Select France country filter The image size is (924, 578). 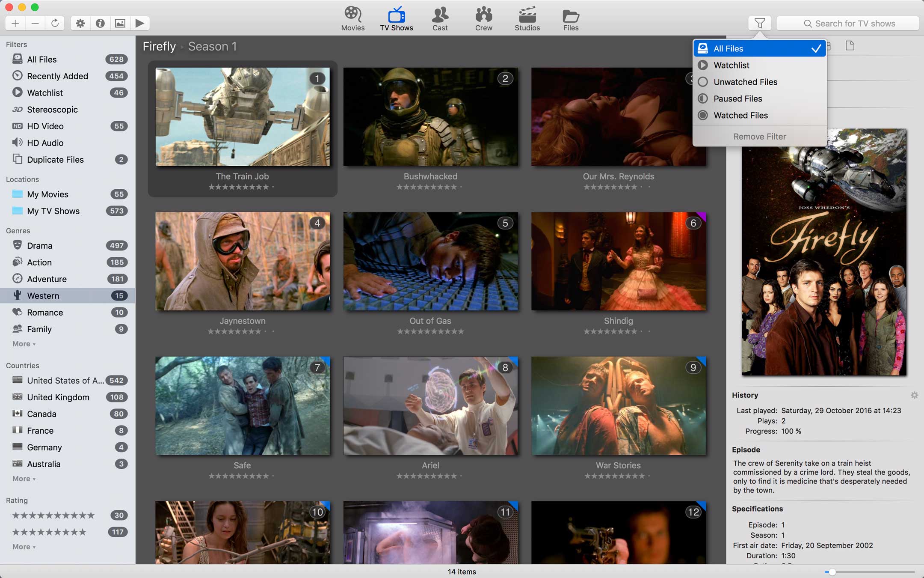tap(68, 431)
